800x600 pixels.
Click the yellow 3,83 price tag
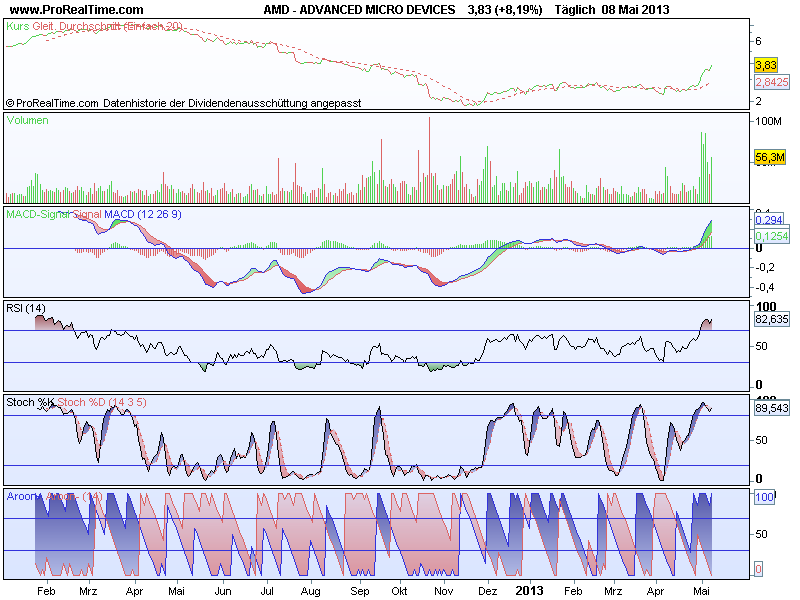(765, 65)
